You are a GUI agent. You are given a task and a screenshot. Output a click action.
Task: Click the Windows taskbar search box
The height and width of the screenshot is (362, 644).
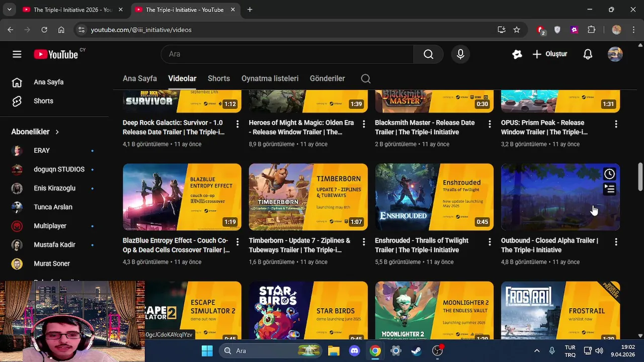[271, 350]
